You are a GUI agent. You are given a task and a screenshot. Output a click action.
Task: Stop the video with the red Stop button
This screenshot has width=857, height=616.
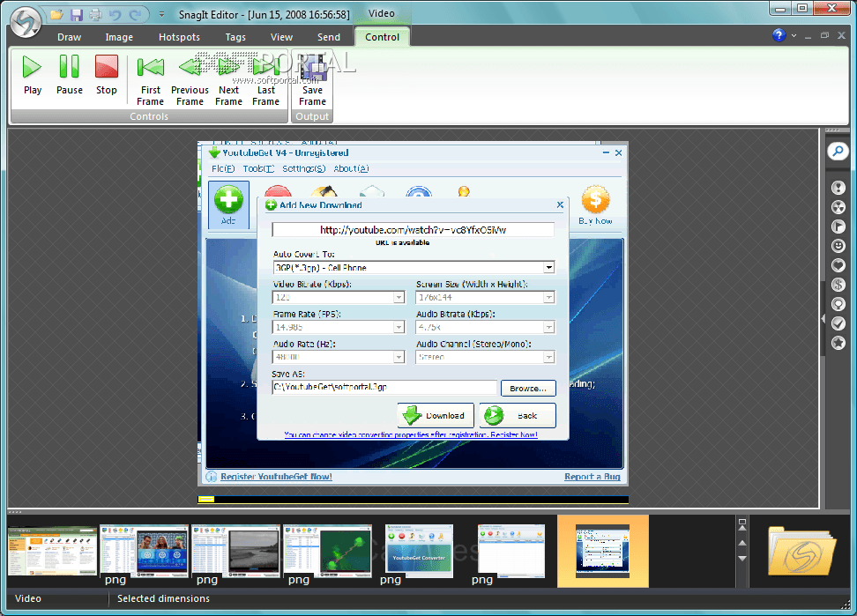point(107,76)
